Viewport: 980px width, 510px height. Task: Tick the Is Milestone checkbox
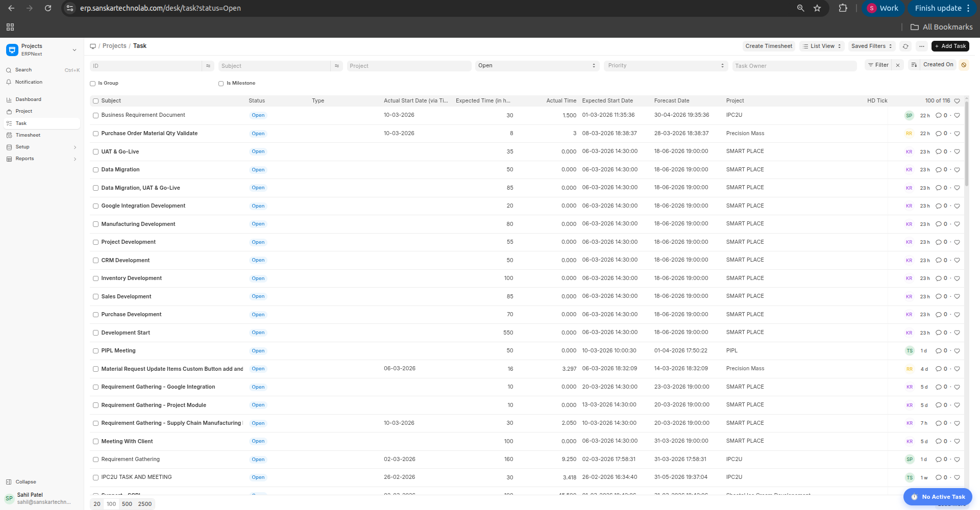(x=221, y=84)
